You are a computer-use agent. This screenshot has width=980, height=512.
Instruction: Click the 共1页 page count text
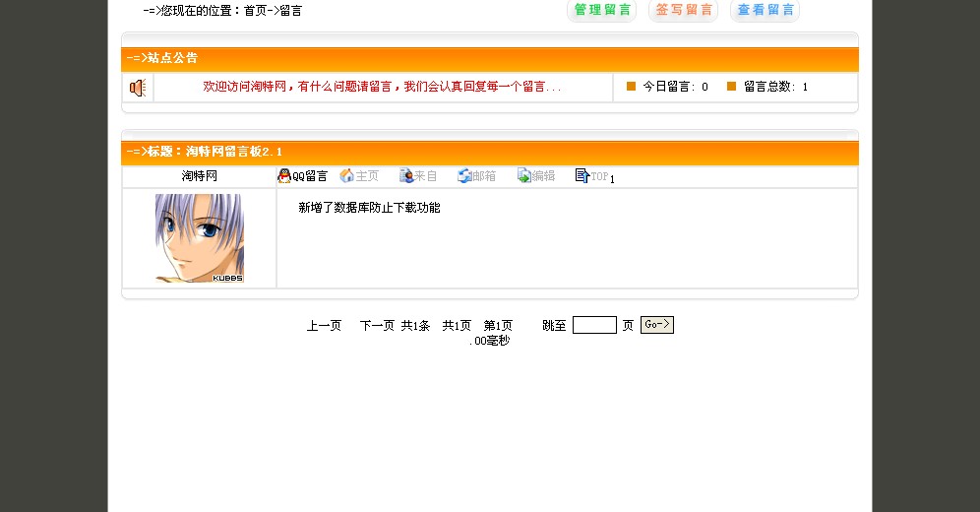coord(457,326)
